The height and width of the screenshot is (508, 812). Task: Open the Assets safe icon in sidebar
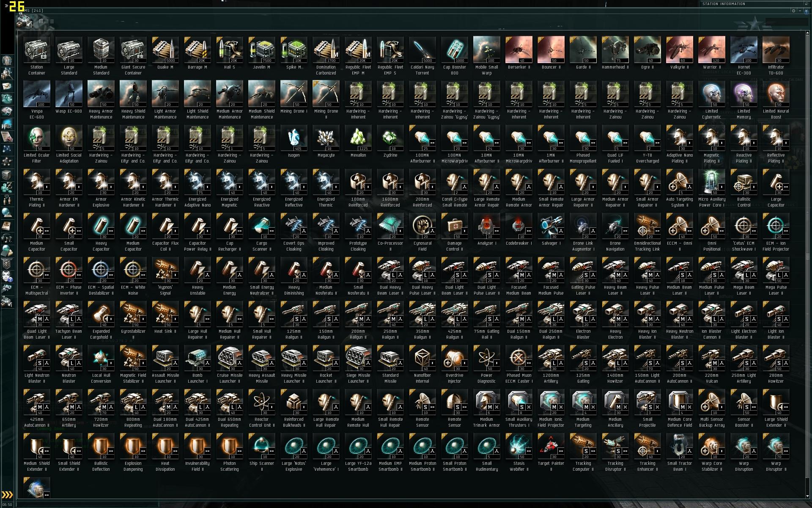pos(7,174)
